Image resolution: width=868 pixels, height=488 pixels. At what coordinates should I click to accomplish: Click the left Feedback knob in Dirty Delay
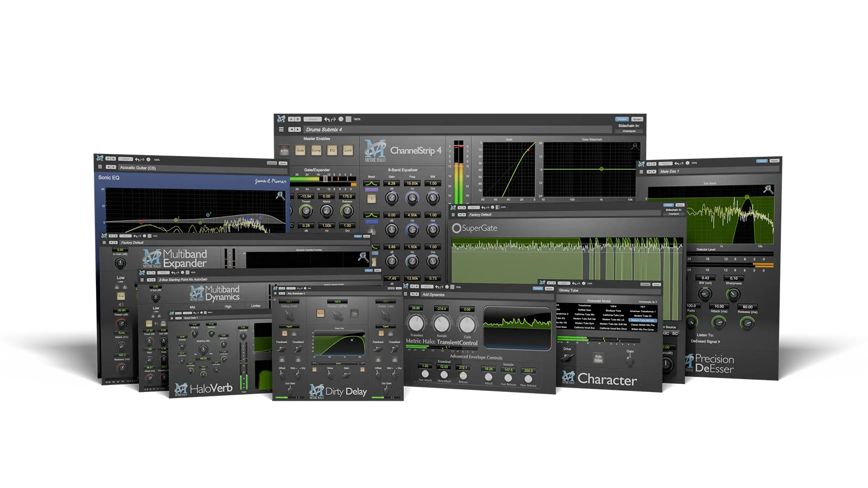tap(282, 350)
